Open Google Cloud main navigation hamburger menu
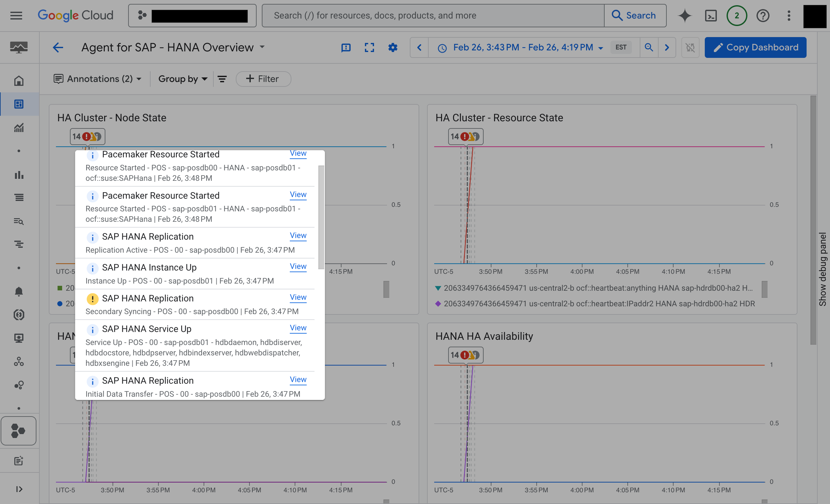Image resolution: width=830 pixels, height=504 pixels. click(x=16, y=15)
